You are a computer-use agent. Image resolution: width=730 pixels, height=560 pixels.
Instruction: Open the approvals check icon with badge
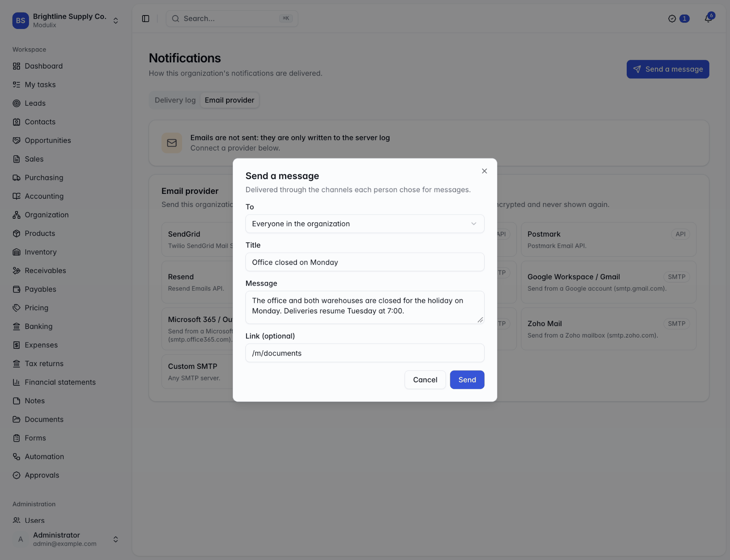pos(679,18)
